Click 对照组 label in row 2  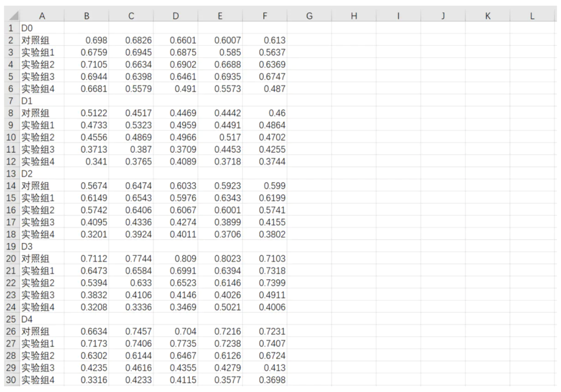pyautogui.click(x=35, y=40)
